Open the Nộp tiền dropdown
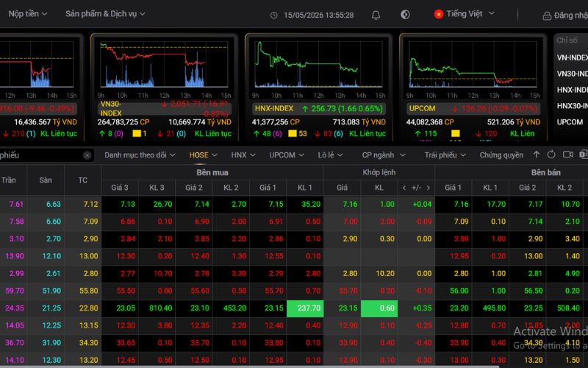588x368 pixels. (27, 14)
